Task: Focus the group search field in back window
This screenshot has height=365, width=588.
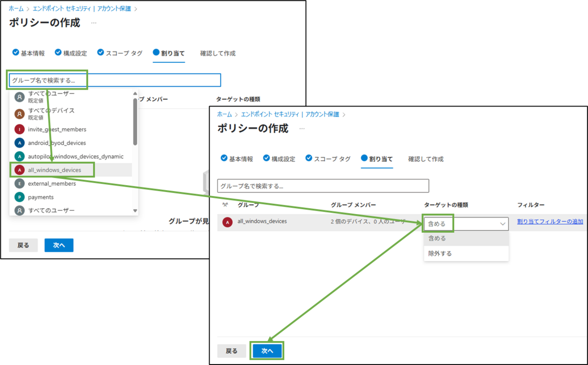Action: pyautogui.click(x=115, y=80)
